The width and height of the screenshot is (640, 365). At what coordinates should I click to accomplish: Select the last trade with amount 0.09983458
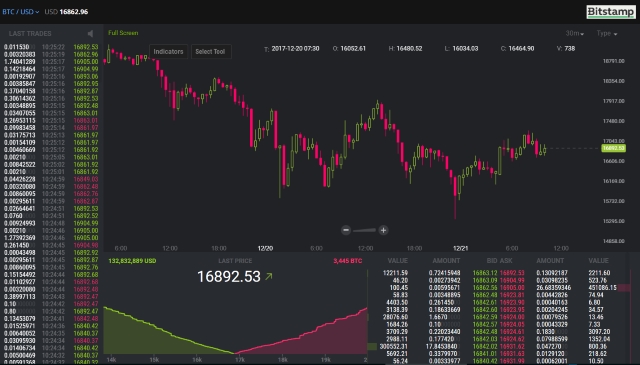point(51,128)
